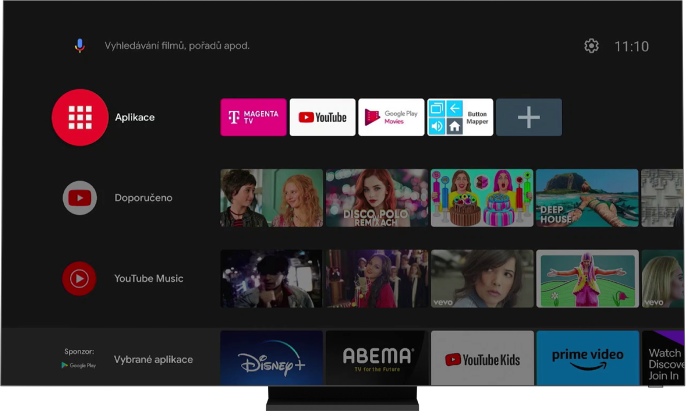Open the Sponzor Google Play logo
The image size is (686, 411).
click(79, 365)
